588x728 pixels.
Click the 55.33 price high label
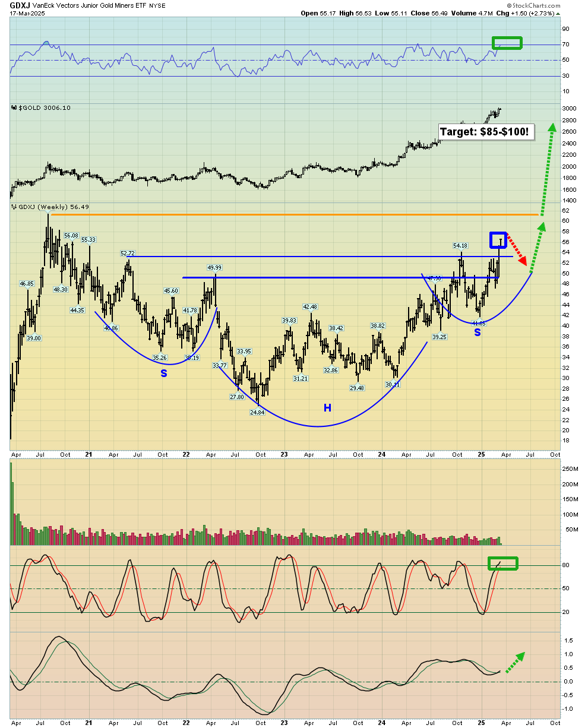point(88,239)
